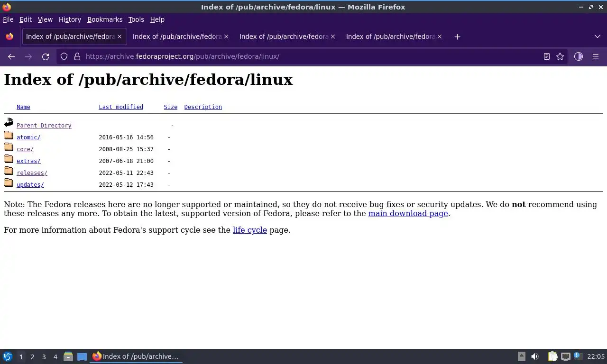Switch to workspace 3 in the pager
The width and height of the screenshot is (607, 364).
(x=44, y=356)
